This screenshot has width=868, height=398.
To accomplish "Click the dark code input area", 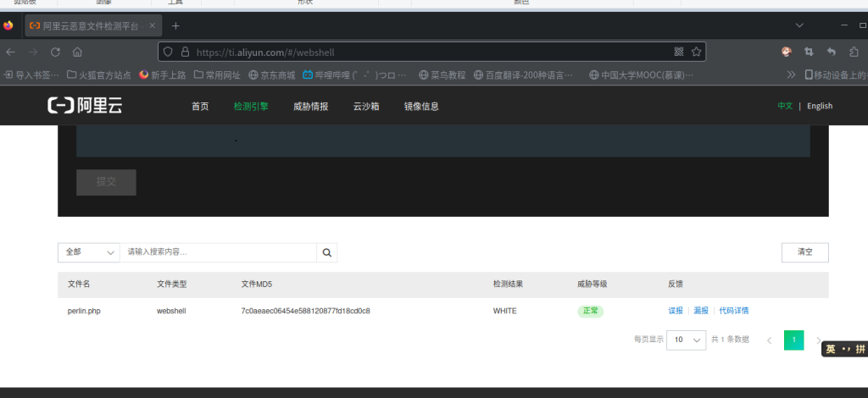I will pos(442,141).
